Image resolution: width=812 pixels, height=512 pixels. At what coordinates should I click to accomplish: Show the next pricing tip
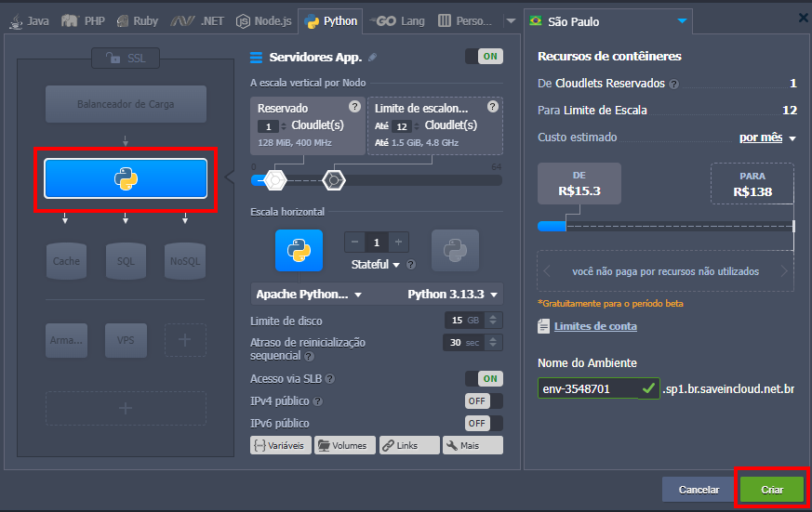[x=784, y=271]
